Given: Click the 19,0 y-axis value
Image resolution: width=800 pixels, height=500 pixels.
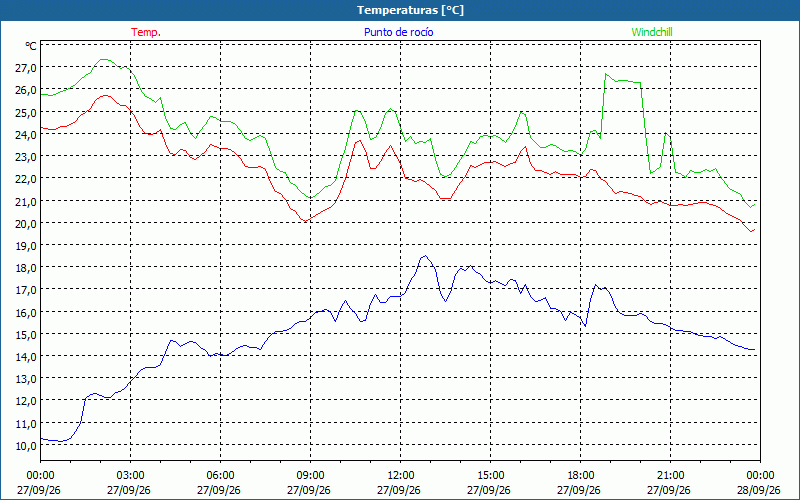Looking at the screenshot, I should (x=26, y=245).
